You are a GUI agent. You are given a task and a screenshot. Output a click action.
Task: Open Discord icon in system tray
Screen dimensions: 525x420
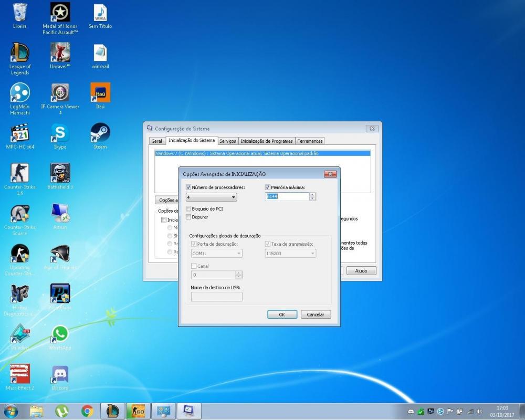[411, 412]
